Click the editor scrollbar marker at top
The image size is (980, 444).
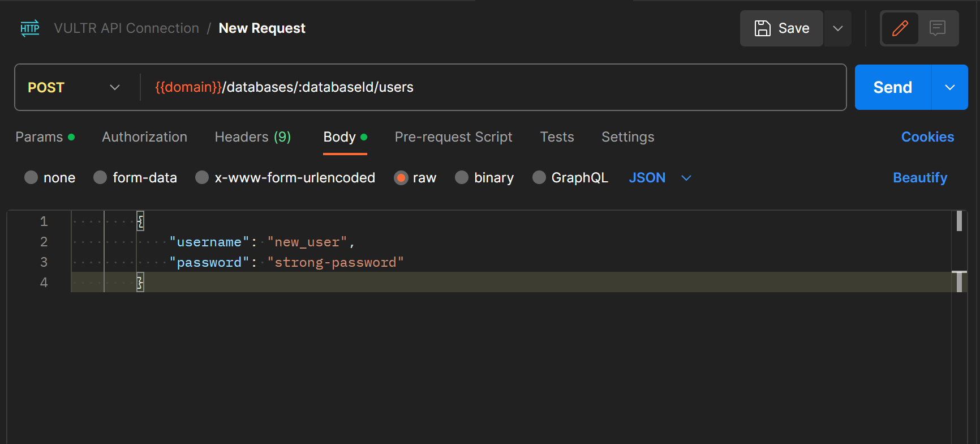pos(959,221)
